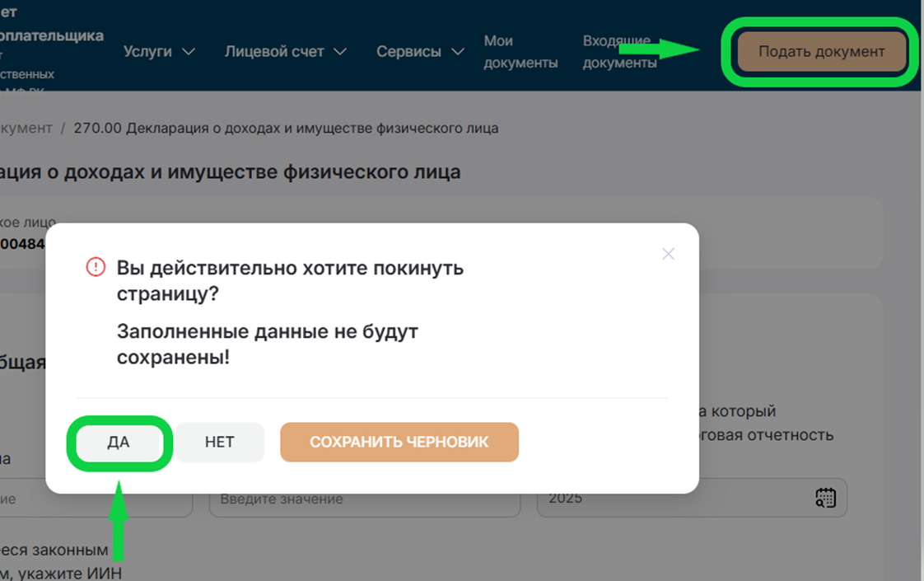Open Входящие документы section

tap(619, 52)
